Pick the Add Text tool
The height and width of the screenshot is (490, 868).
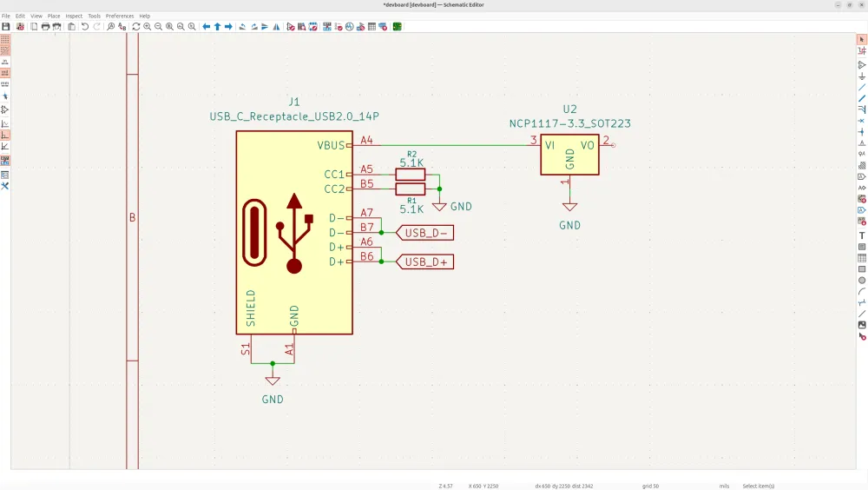[x=862, y=235]
